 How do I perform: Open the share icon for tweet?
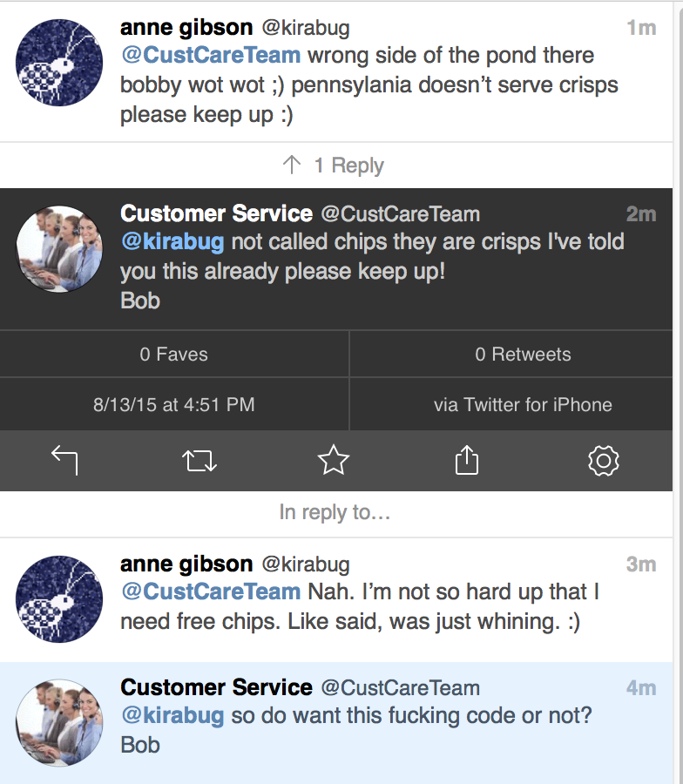click(467, 460)
